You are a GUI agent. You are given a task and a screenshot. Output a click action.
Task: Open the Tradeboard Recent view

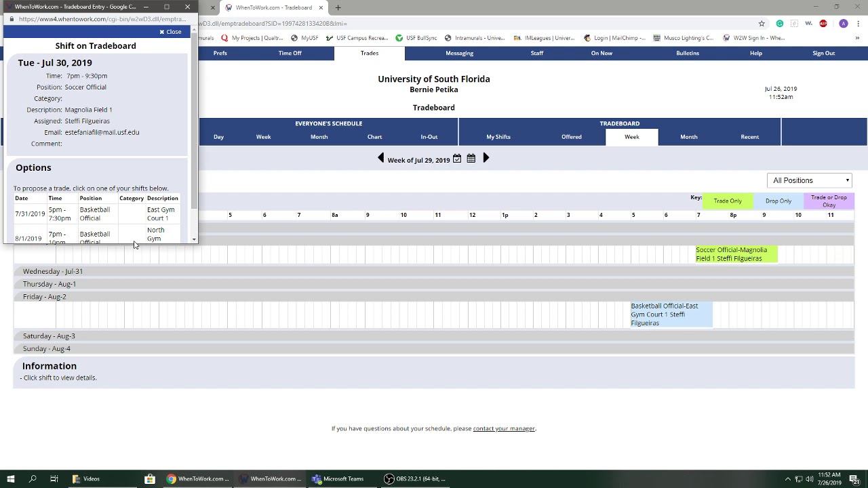click(x=750, y=137)
